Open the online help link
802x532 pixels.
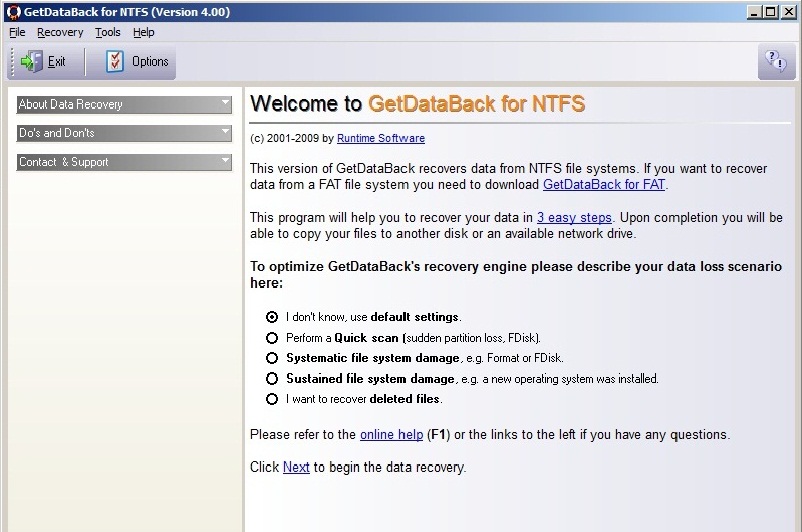point(391,435)
